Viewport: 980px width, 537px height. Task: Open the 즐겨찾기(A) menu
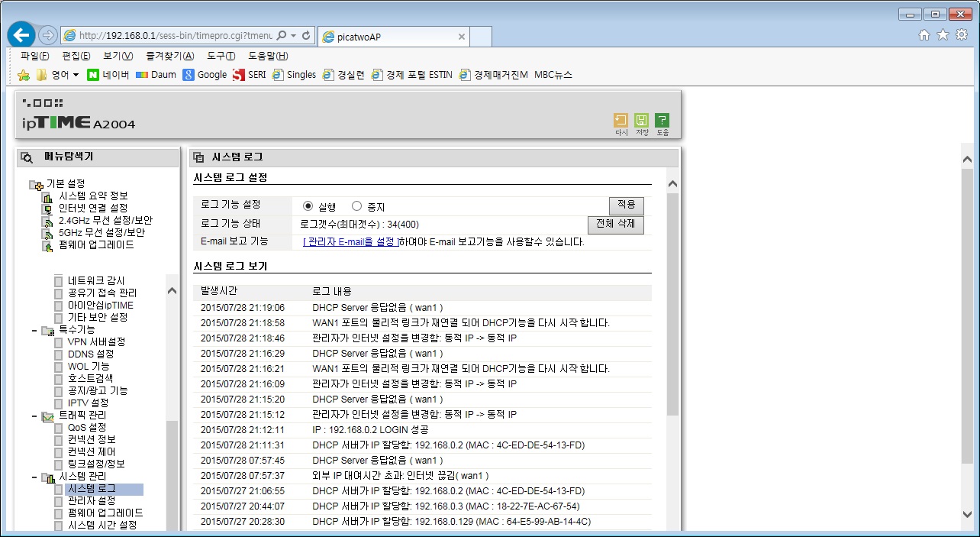pos(169,56)
